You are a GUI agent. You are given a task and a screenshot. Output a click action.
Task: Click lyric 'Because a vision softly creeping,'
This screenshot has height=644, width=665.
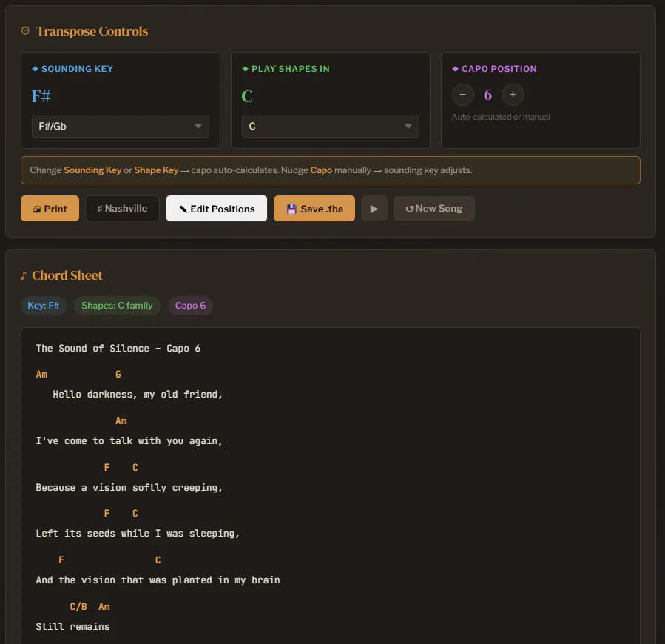tap(129, 488)
